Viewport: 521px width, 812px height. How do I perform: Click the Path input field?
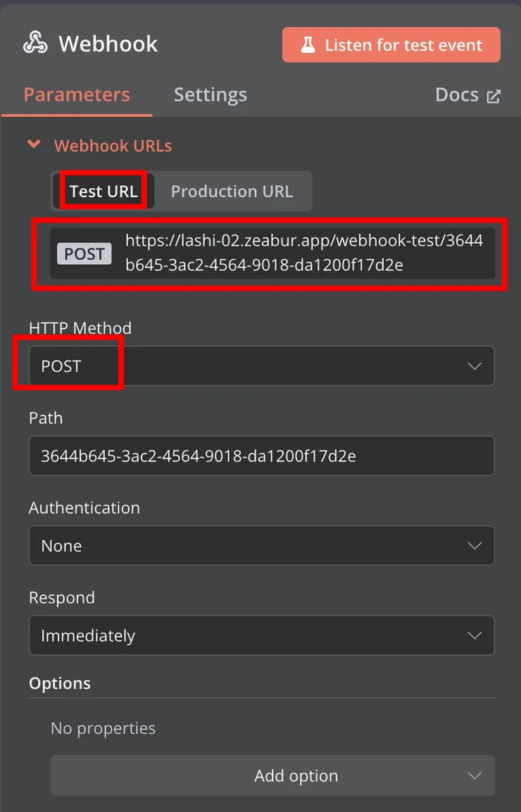pos(260,456)
